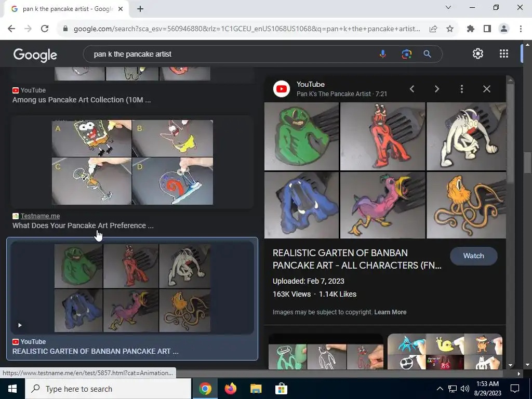Share this page using the address bar icon
Screen dimensions: 532x399
[x=433, y=29]
